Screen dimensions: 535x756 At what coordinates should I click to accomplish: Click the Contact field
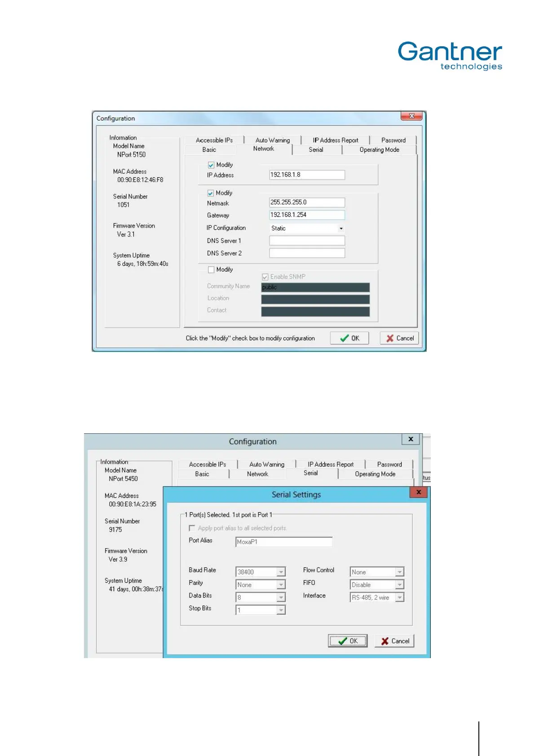coord(315,312)
